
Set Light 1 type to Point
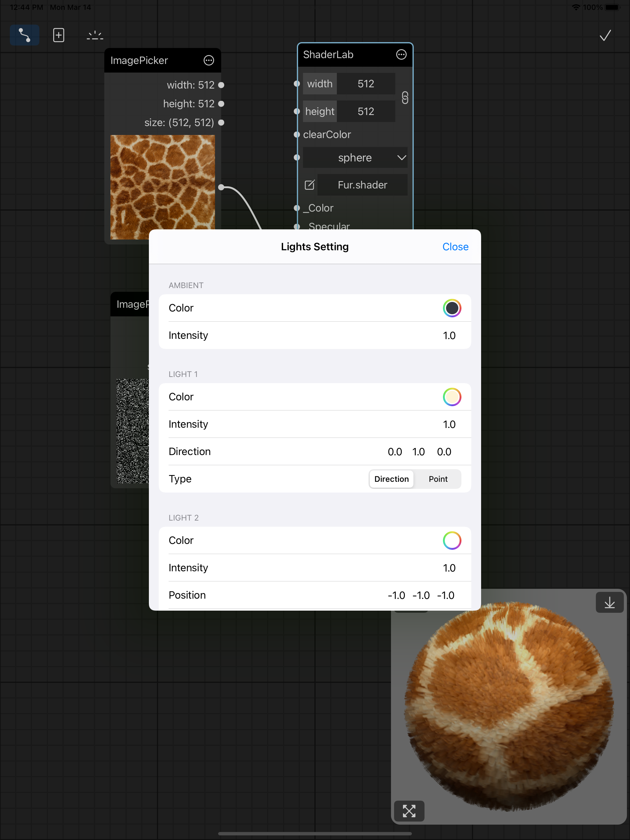pyautogui.click(x=438, y=479)
